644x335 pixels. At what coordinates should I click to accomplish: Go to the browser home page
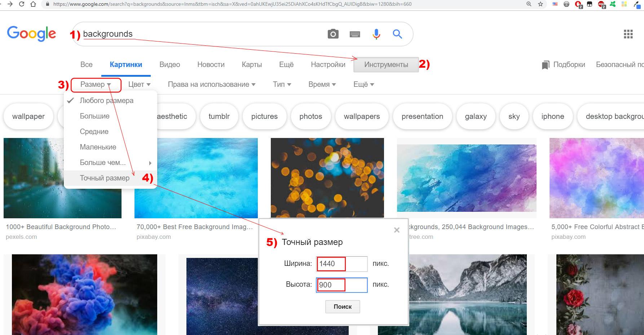coord(33,4)
